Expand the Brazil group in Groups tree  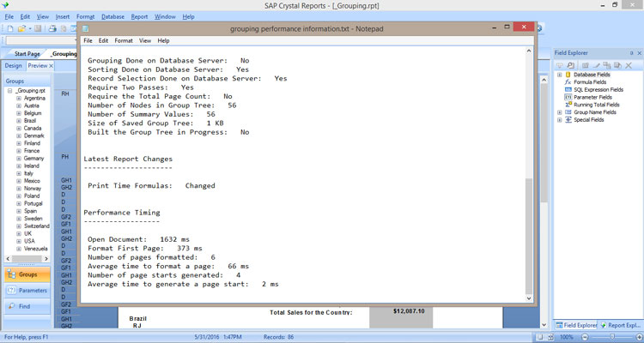tap(19, 121)
